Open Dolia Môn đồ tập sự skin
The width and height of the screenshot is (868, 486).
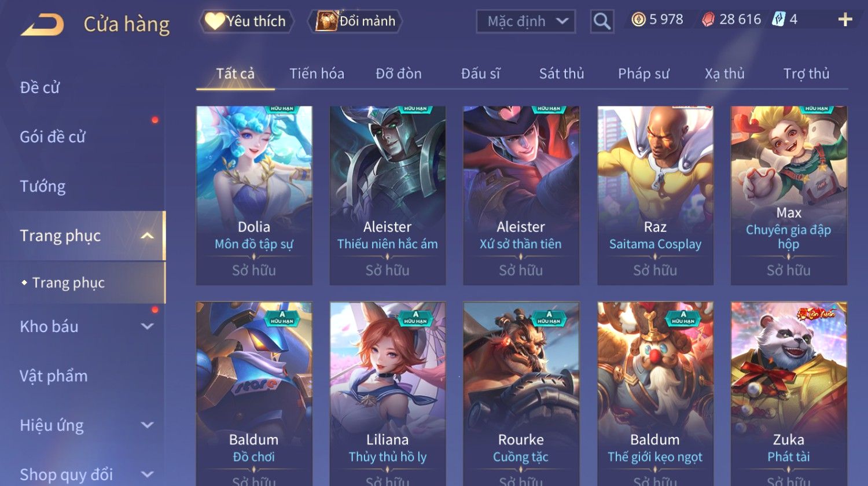[x=254, y=195]
